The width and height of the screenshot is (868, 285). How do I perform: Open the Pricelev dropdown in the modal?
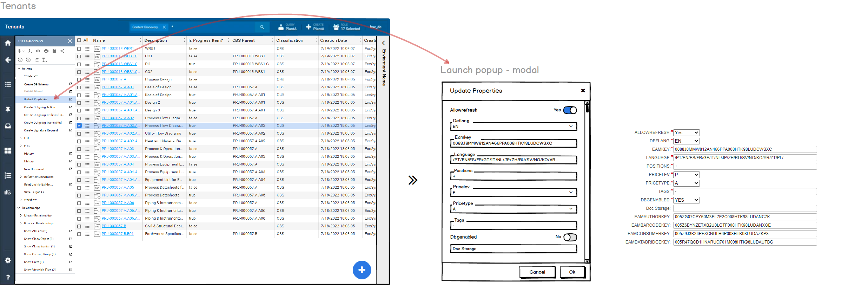[514, 192]
